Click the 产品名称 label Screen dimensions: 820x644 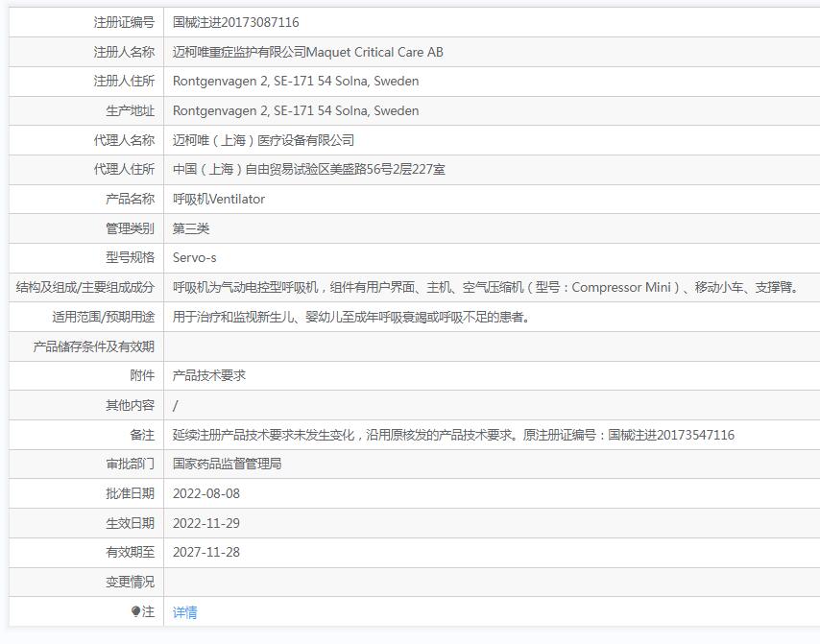point(131,200)
